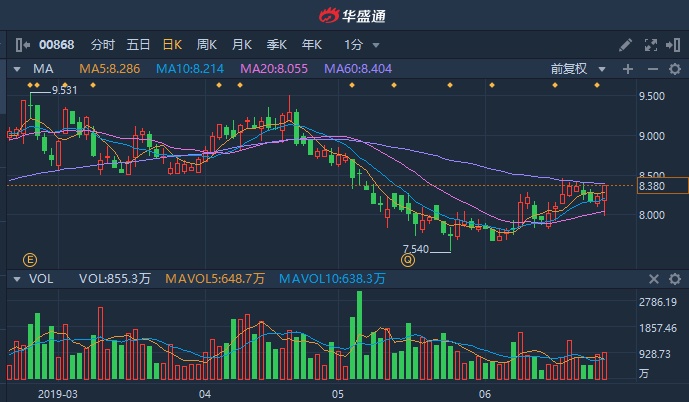The image size is (689, 402).
Task: Click the 04 month axis label
Action: (x=204, y=394)
